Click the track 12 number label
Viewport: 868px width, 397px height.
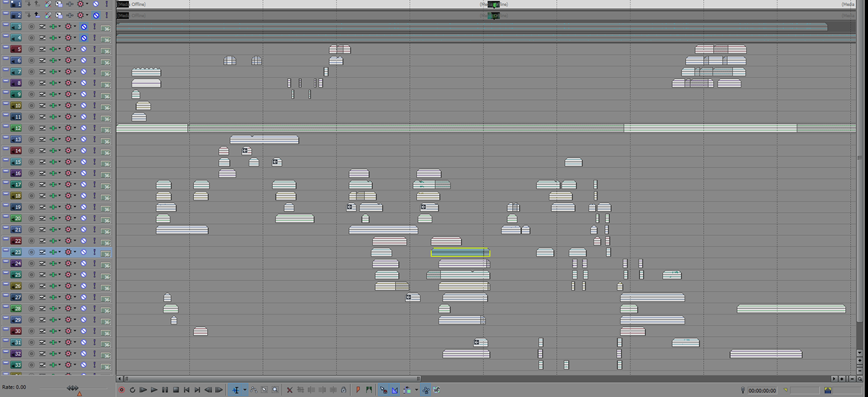pyautogui.click(x=17, y=128)
